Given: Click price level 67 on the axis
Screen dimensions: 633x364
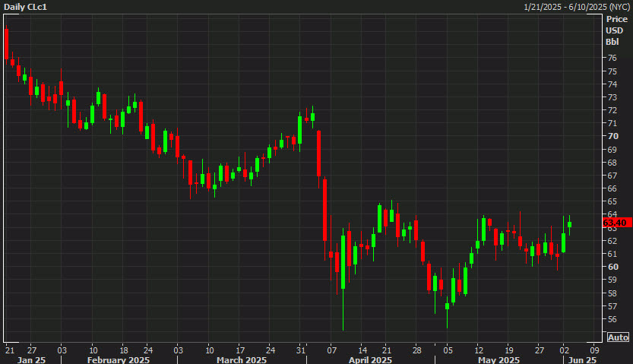Looking at the screenshot, I should (x=612, y=176).
